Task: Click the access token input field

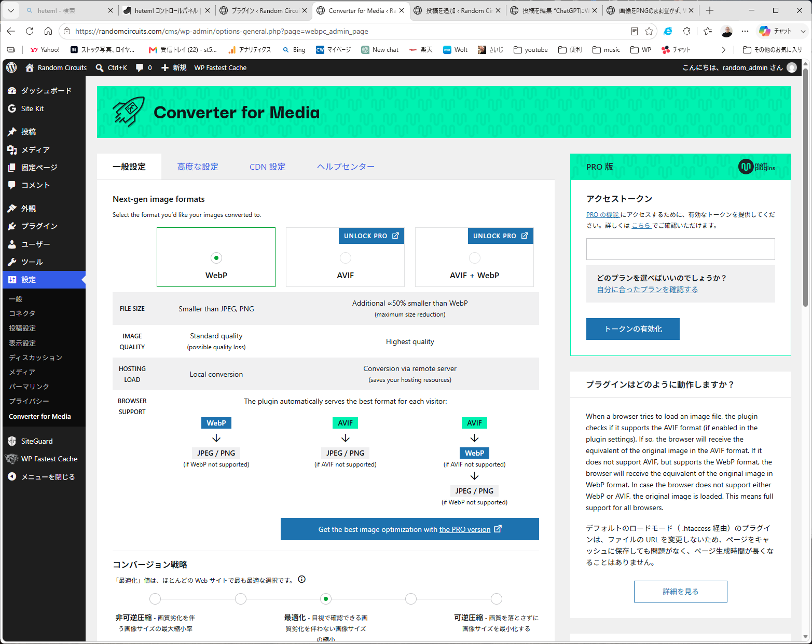Action: pyautogui.click(x=681, y=249)
